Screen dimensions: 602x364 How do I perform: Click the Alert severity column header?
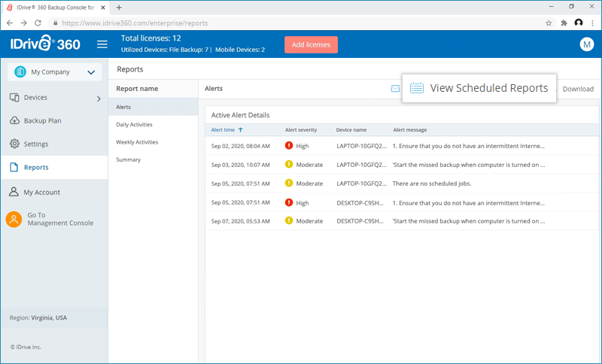click(300, 130)
